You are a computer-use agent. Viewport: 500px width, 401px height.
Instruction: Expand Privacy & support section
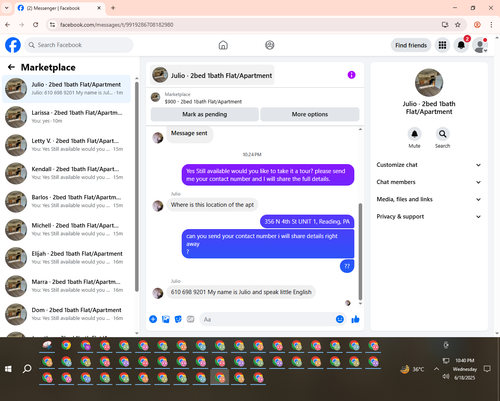(429, 217)
